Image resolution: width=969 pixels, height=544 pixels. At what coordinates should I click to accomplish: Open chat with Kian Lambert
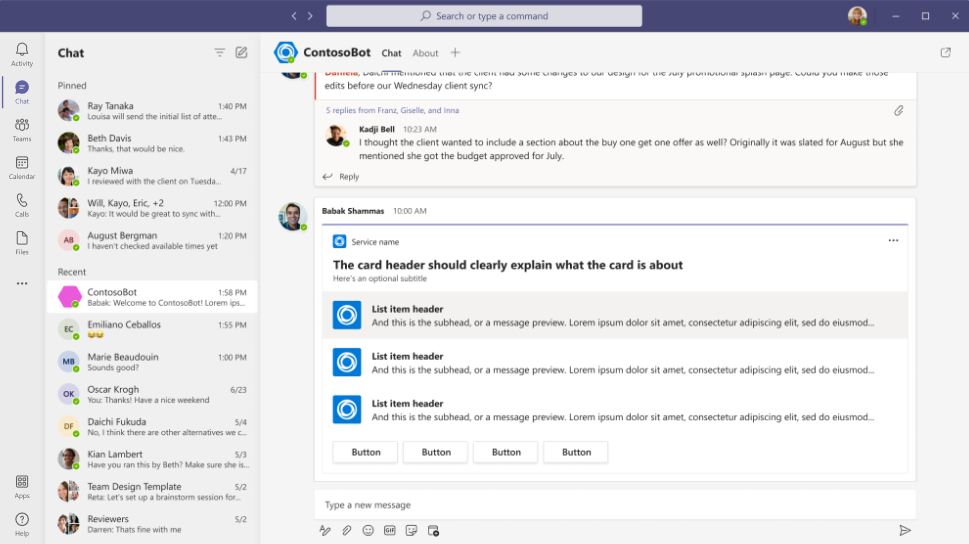(x=153, y=459)
